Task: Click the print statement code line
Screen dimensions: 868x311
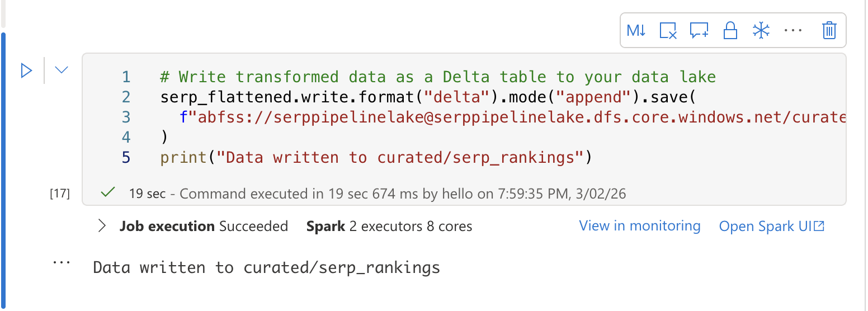Action: pos(375,158)
